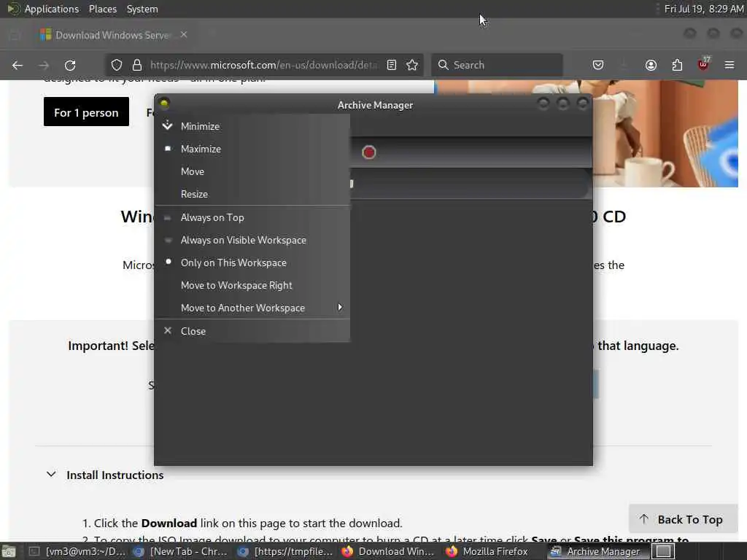The height and width of the screenshot is (560, 747).
Task: Open the extensions puzzle icon
Action: (677, 65)
